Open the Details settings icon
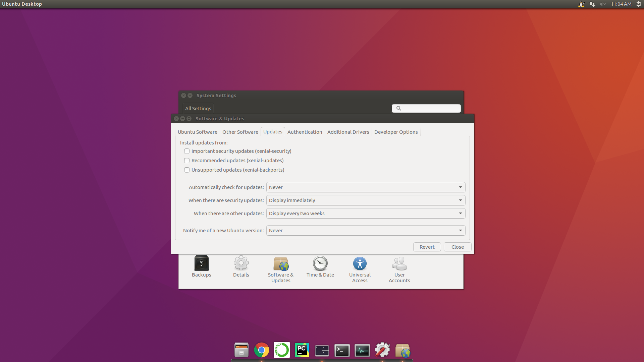 241,266
